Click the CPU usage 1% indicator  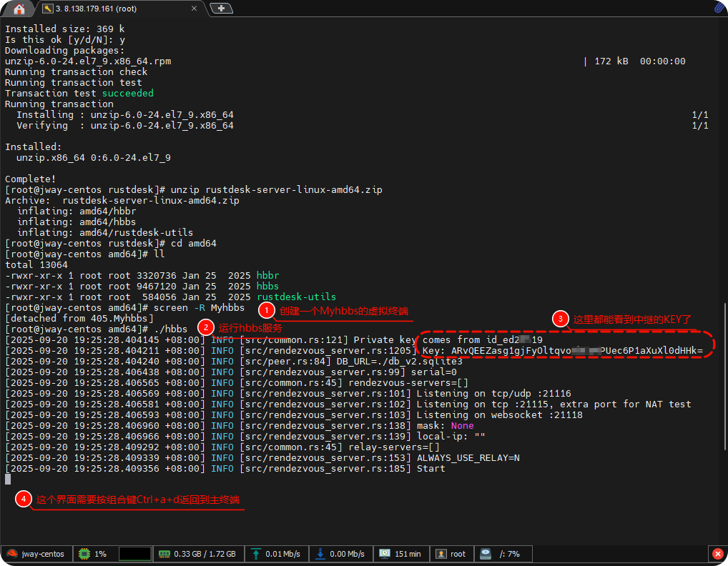click(x=93, y=554)
